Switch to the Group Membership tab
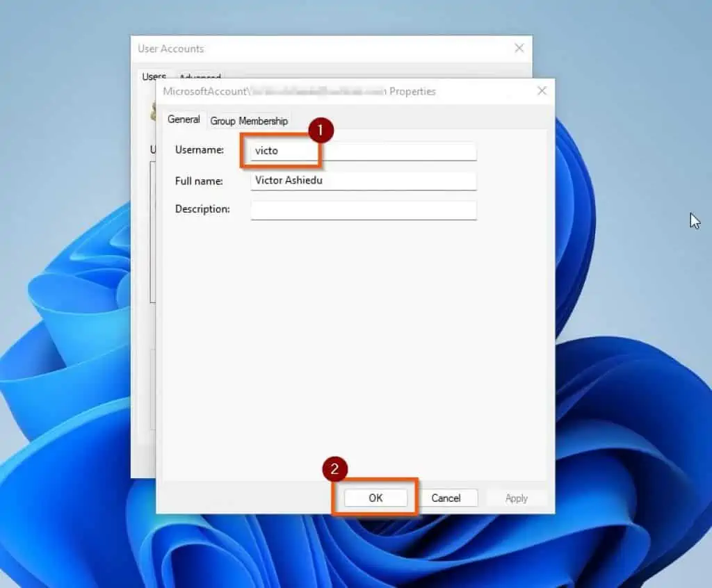 tap(248, 120)
